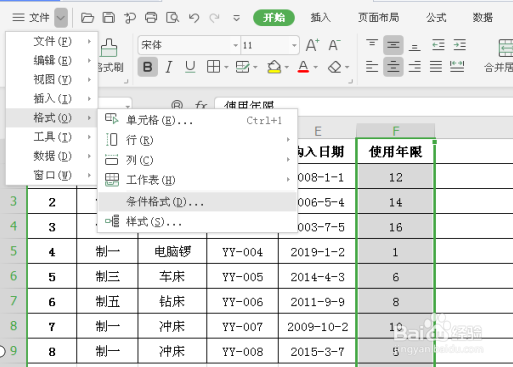The height and width of the screenshot is (367, 513).
Task: Open the 视图(V) submenu
Action: 52,79
